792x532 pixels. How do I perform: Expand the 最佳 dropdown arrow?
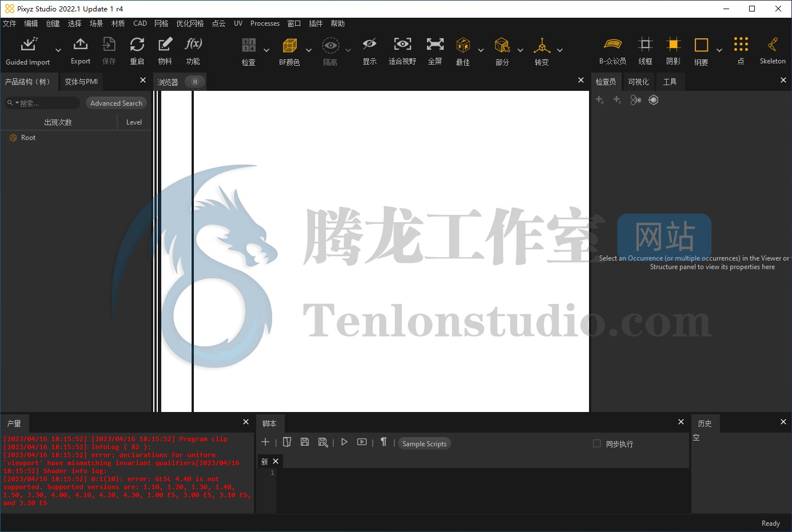click(x=481, y=50)
